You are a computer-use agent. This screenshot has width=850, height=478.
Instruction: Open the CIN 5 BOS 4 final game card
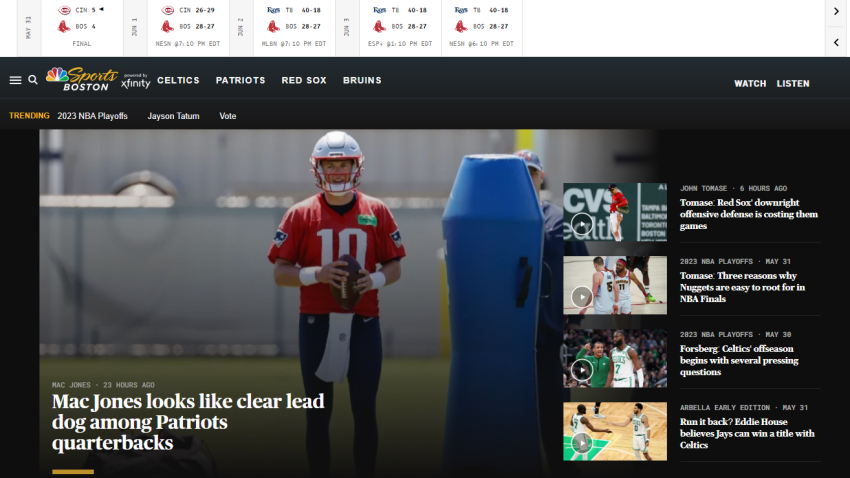click(82, 27)
